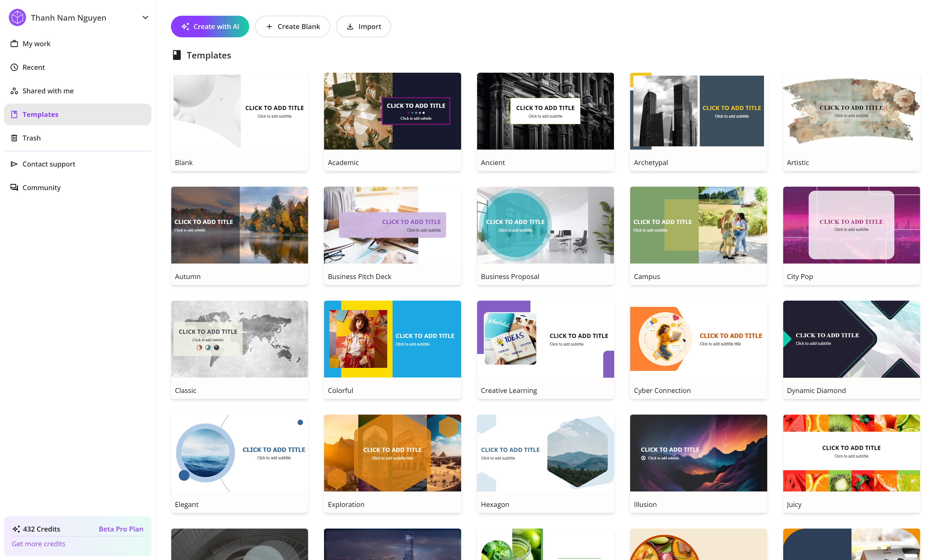The image size is (936, 560).
Task: Select the Templates sidebar item
Action: (x=40, y=114)
